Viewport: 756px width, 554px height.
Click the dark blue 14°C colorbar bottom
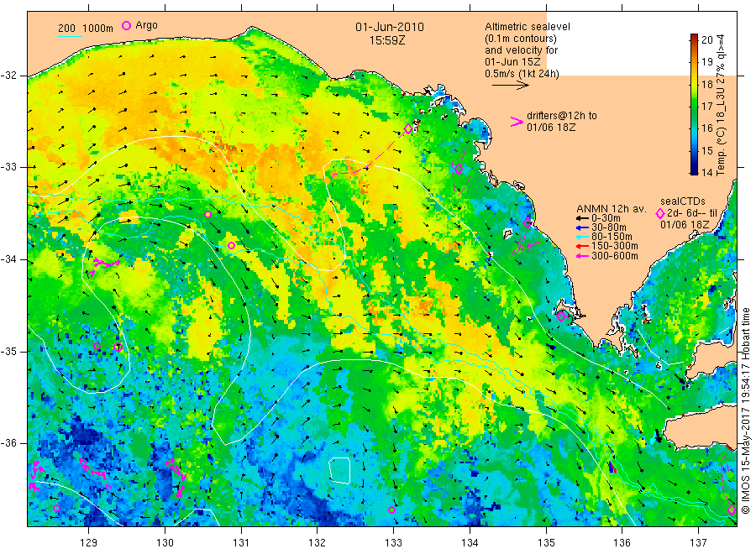point(695,170)
